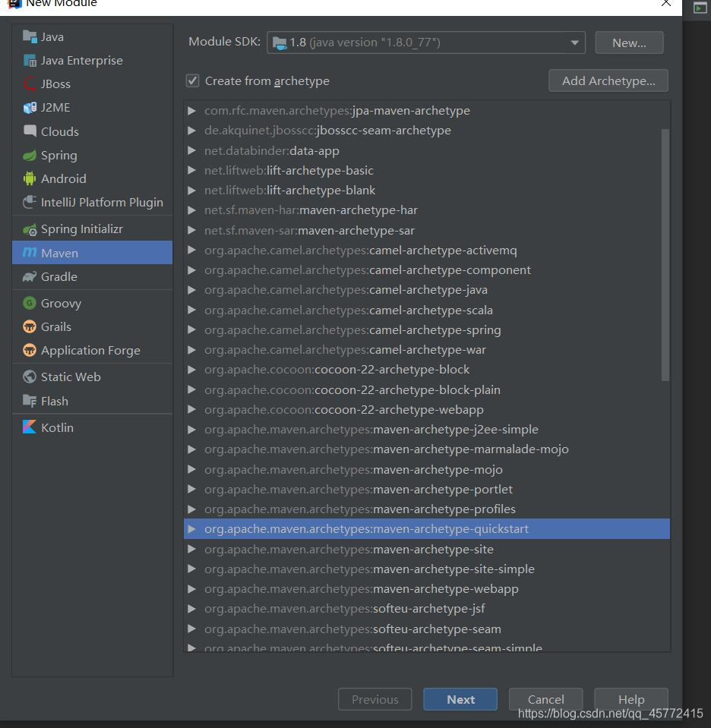Close the New Module dialog
Image resolution: width=711 pixels, height=728 pixels.
(x=666, y=4)
